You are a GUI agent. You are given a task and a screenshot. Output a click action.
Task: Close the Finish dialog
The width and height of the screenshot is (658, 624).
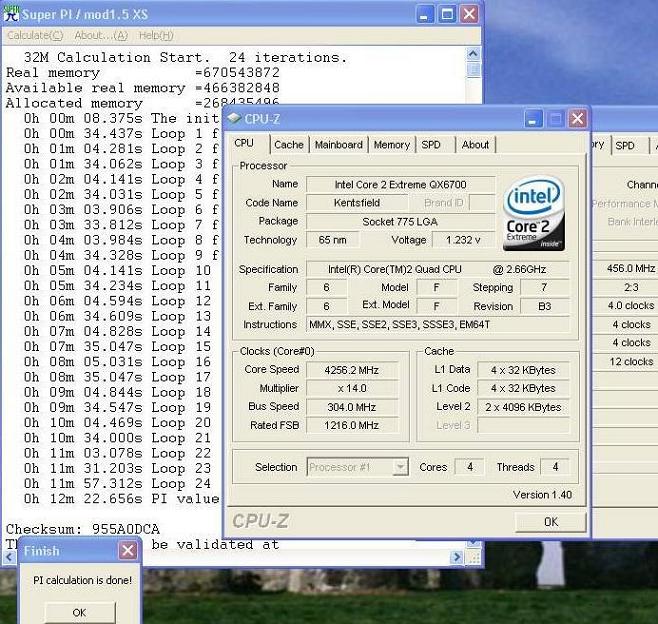coord(128,550)
